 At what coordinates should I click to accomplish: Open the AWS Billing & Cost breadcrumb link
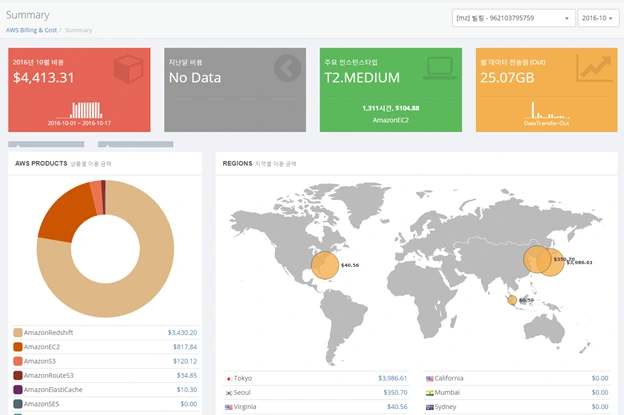coord(31,30)
